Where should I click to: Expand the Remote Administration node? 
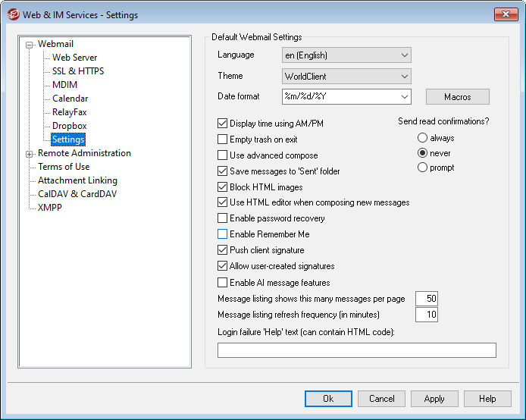[30, 154]
